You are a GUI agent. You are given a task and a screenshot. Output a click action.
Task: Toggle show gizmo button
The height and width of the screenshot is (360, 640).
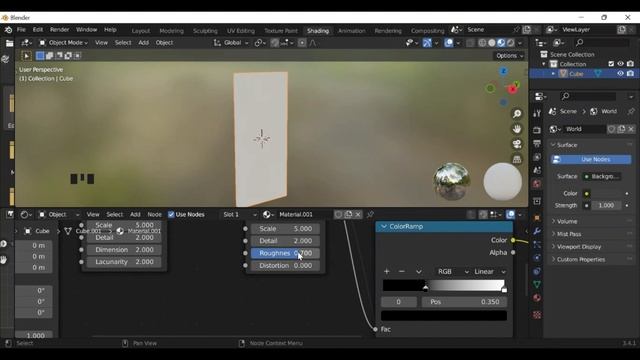tap(427, 43)
